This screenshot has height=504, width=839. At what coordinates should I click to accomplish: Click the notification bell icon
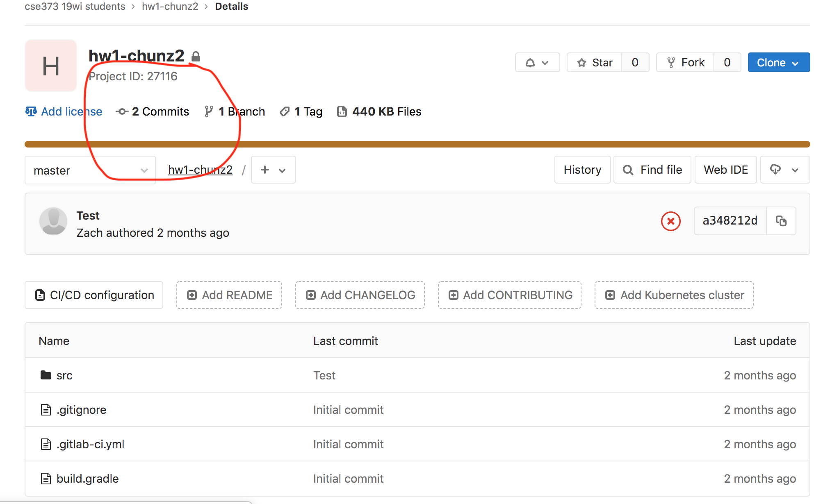(x=531, y=62)
